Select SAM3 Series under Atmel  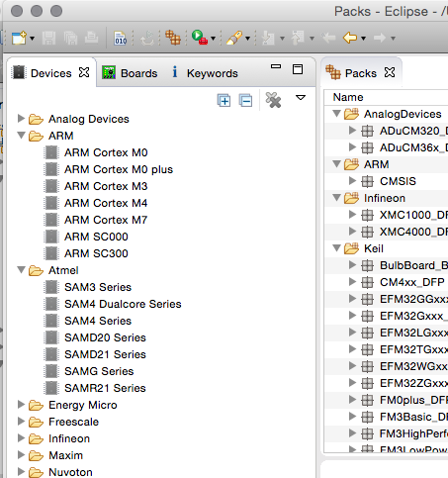(98, 287)
